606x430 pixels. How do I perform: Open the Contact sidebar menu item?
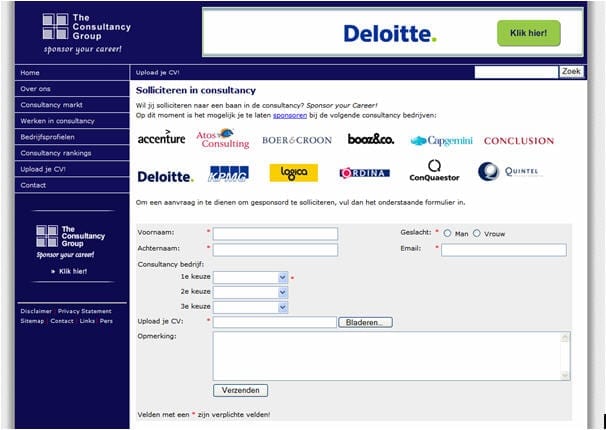72,185
